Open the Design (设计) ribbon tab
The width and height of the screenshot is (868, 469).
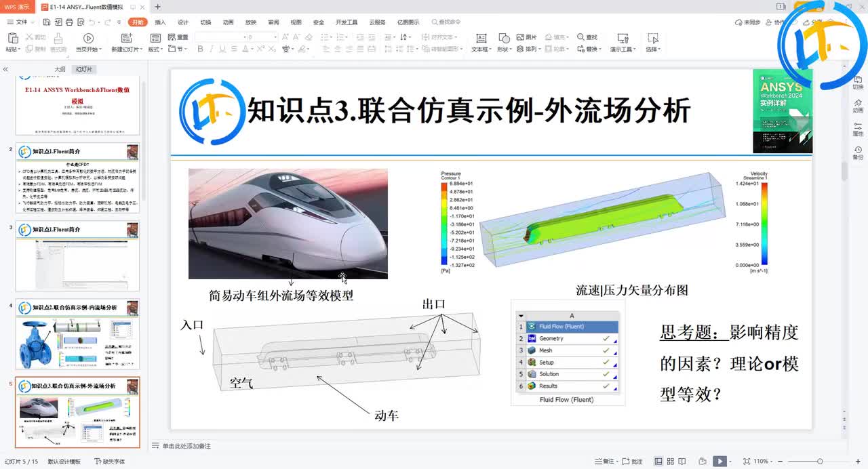pyautogui.click(x=183, y=22)
